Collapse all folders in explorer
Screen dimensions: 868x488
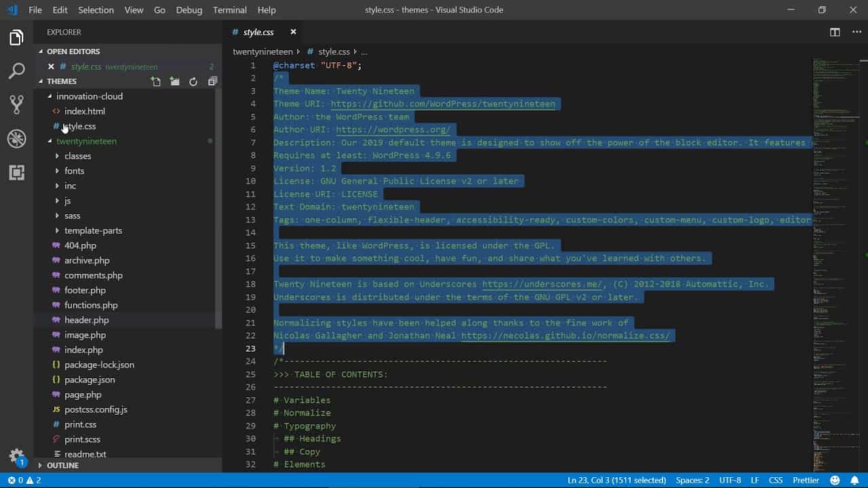coord(212,81)
